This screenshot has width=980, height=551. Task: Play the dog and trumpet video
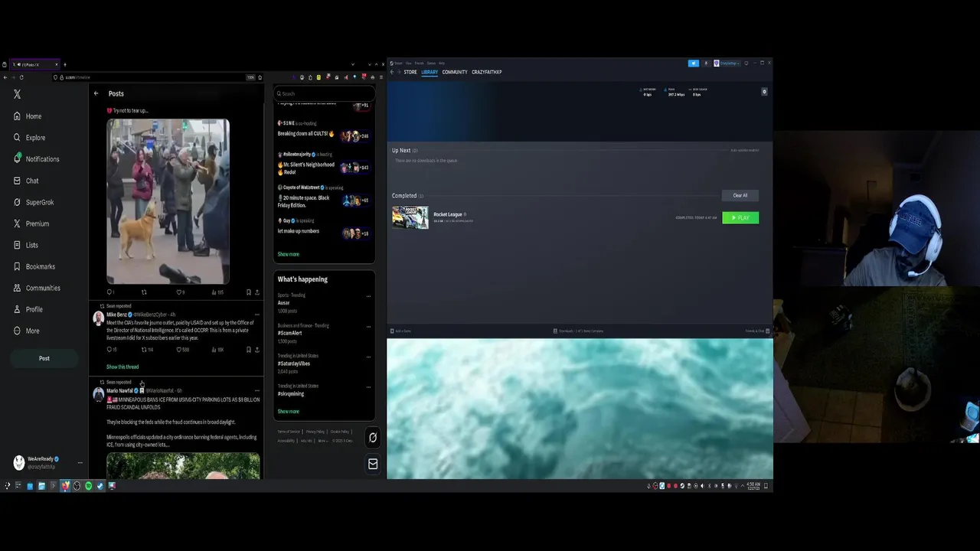[168, 201]
